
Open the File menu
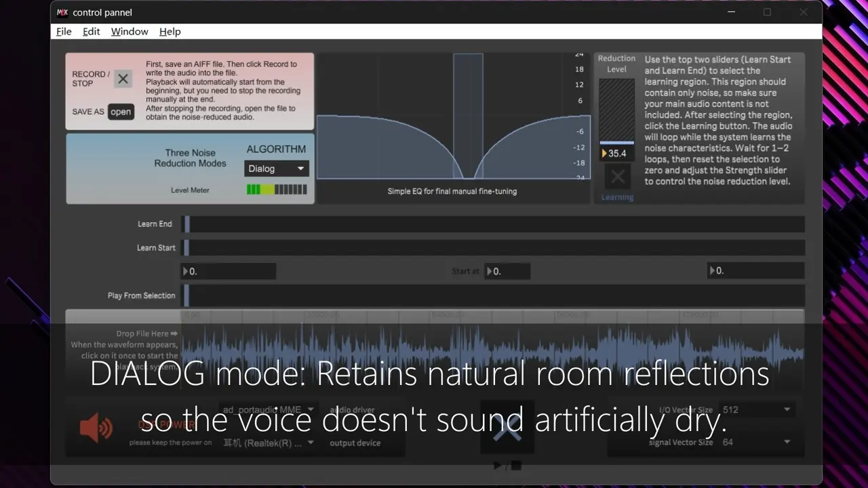pos(64,31)
